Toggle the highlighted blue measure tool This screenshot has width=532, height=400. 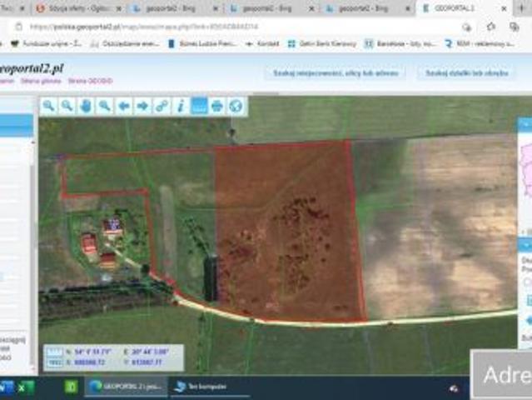tap(199, 106)
